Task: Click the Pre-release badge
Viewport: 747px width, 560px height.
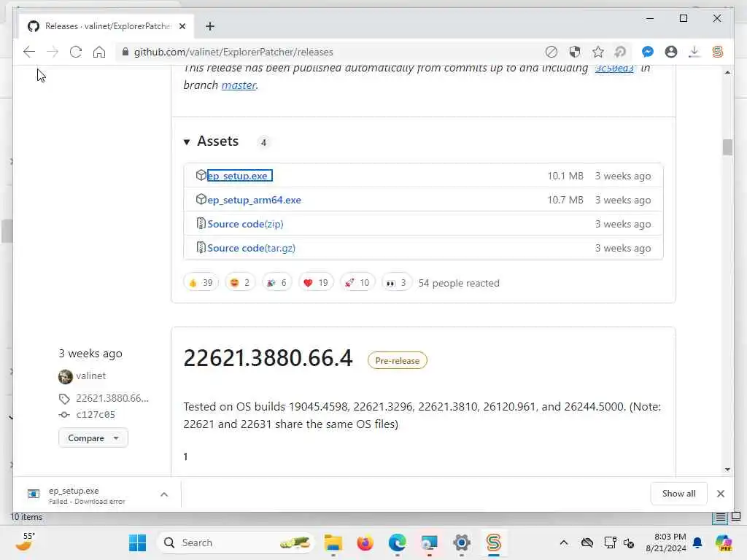Action: point(398,360)
